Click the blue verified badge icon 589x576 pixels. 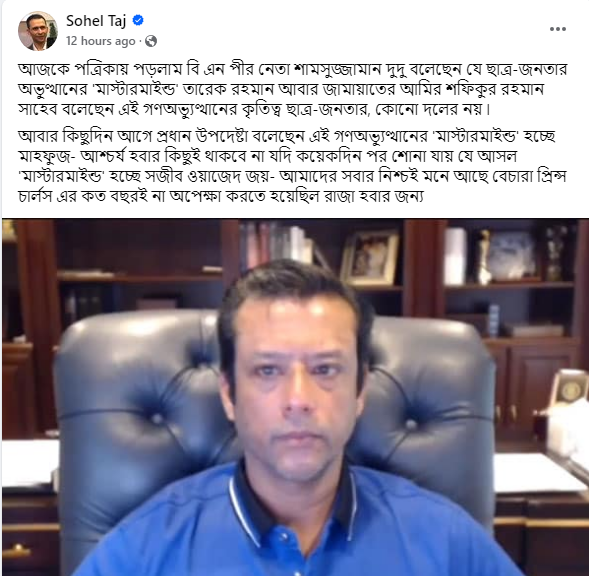(138, 20)
